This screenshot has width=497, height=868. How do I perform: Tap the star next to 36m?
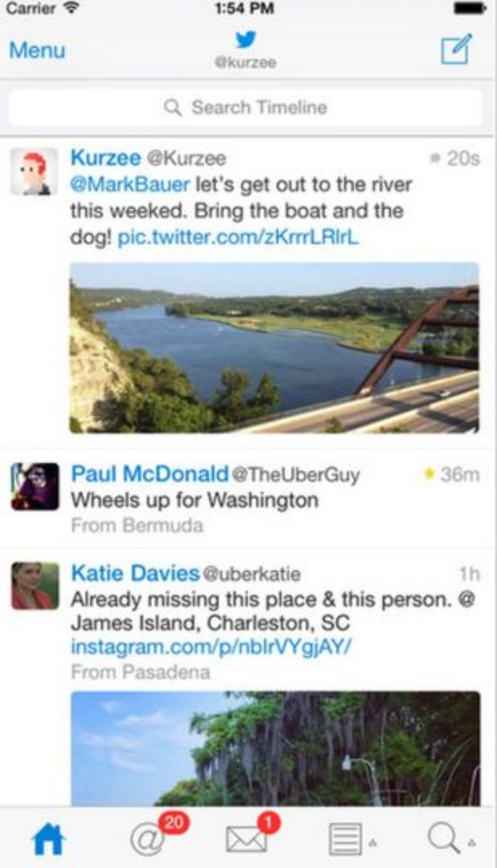pos(429,474)
